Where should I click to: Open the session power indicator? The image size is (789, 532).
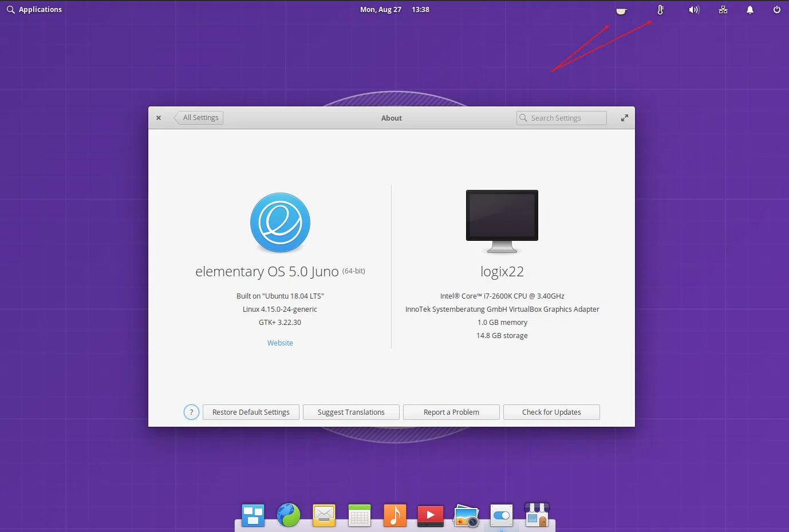point(776,9)
